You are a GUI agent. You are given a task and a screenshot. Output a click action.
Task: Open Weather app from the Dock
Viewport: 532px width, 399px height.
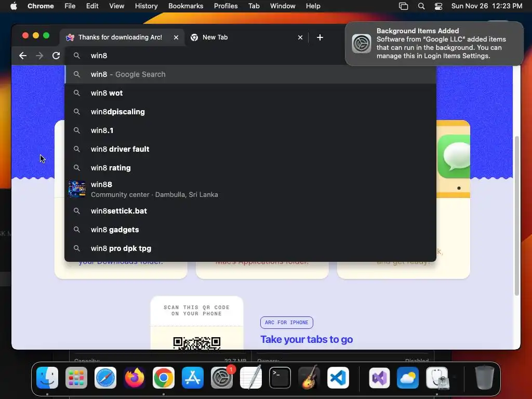408,378
